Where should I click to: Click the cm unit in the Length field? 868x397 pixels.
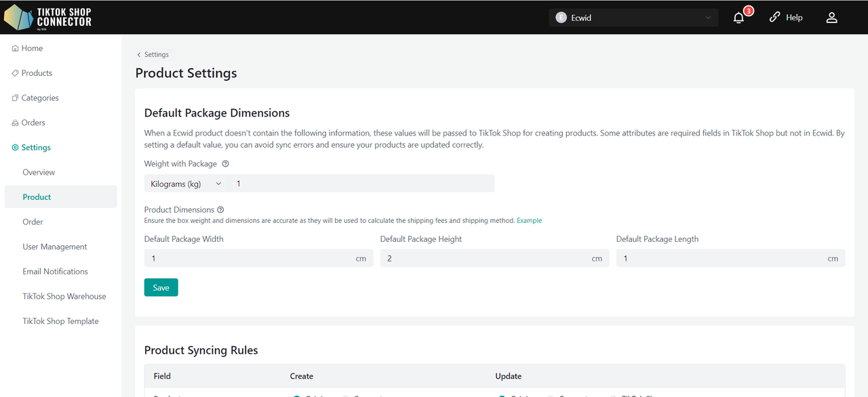833,259
